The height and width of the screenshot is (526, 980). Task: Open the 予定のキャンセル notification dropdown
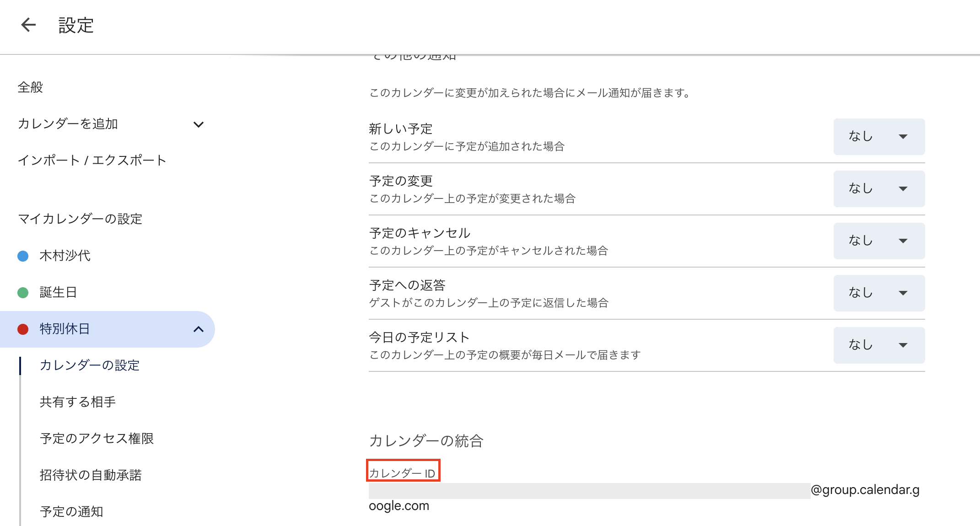tap(879, 241)
